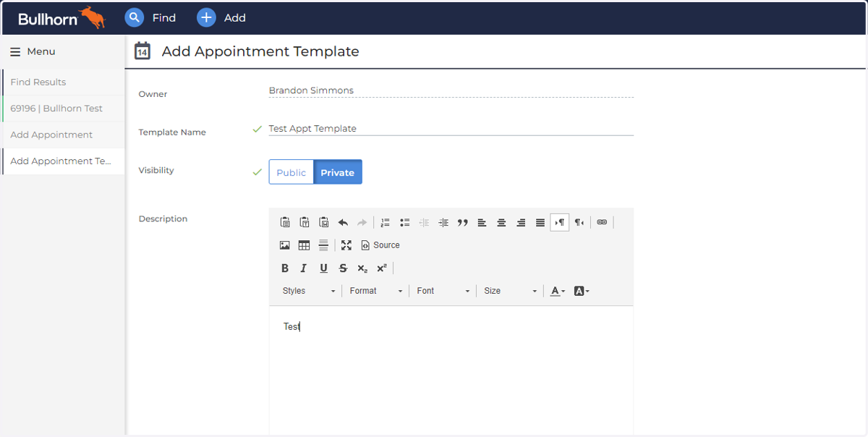Switch to Add Appointment tab
The image size is (868, 437).
coord(63,135)
